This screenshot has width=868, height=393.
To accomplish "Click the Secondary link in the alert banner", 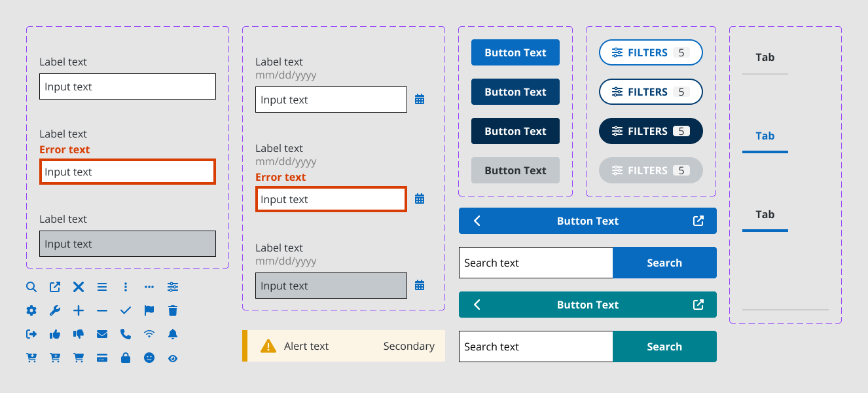I will point(408,346).
